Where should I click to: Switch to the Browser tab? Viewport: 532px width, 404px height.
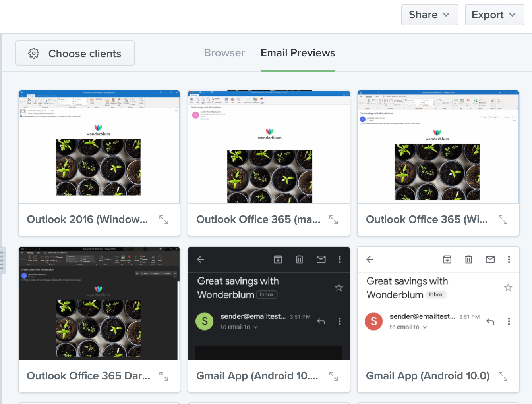coord(224,53)
